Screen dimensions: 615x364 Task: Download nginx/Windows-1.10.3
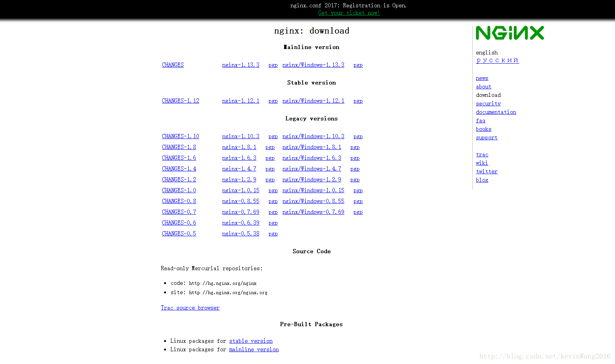click(313, 136)
